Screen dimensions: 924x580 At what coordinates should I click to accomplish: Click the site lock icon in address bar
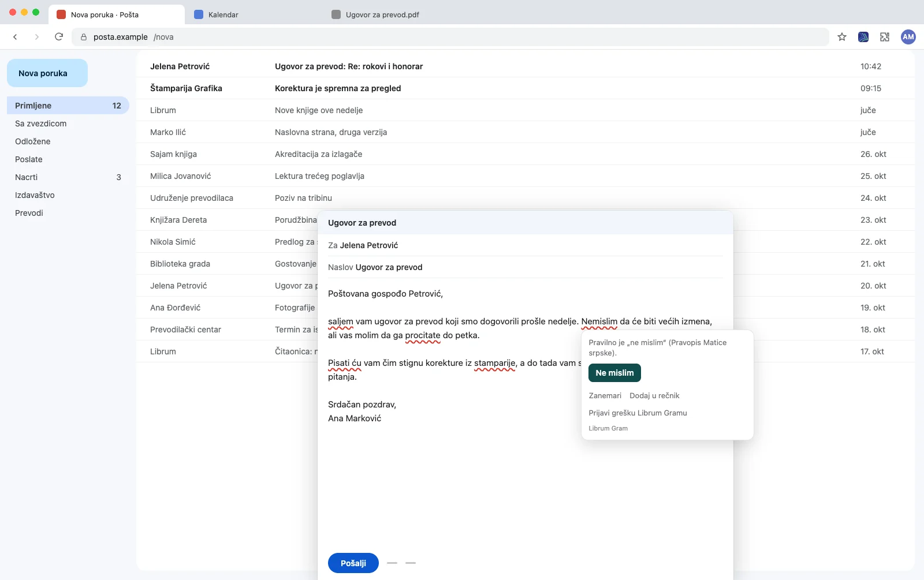pyautogui.click(x=84, y=37)
